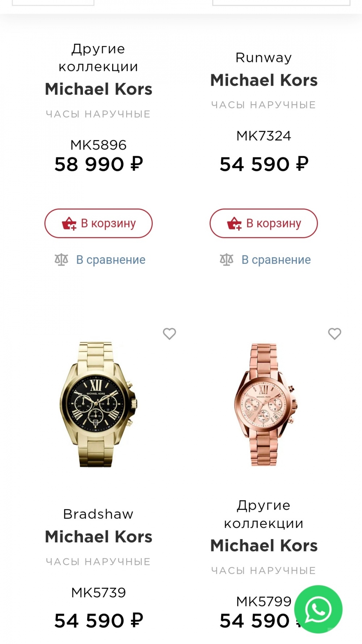Image resolution: width=362 pixels, height=644 pixels.
Task: Select the MK5739 model number text
Action: pos(98,592)
